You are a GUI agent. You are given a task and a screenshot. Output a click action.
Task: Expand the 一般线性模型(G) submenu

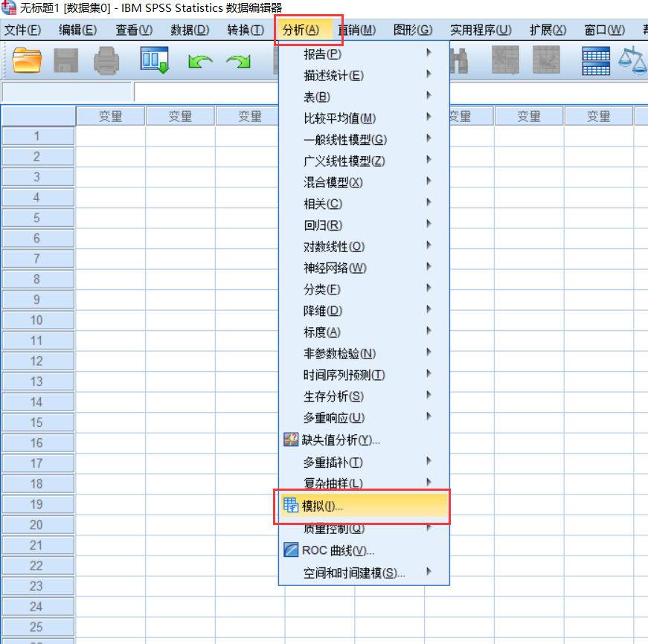[364, 140]
